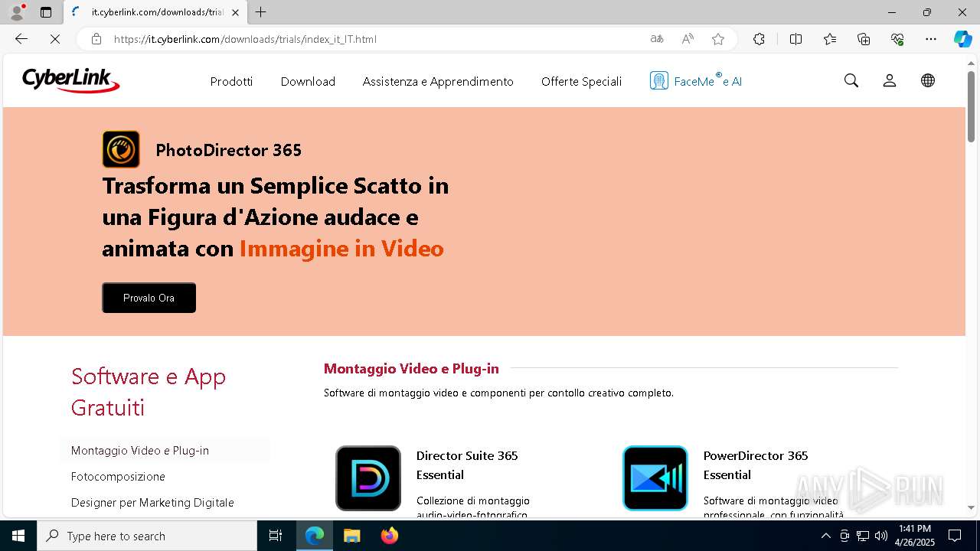Viewport: 980px width, 551px height.
Task: Click the Immagine in Video text
Action: [341, 249]
